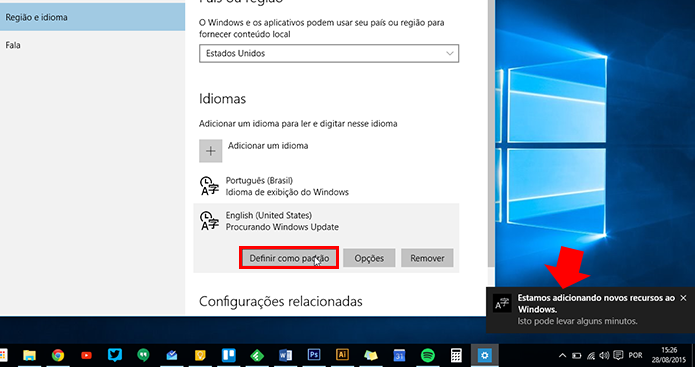Show hidden system tray icons
Screen dimensions: 695x367
coord(562,355)
